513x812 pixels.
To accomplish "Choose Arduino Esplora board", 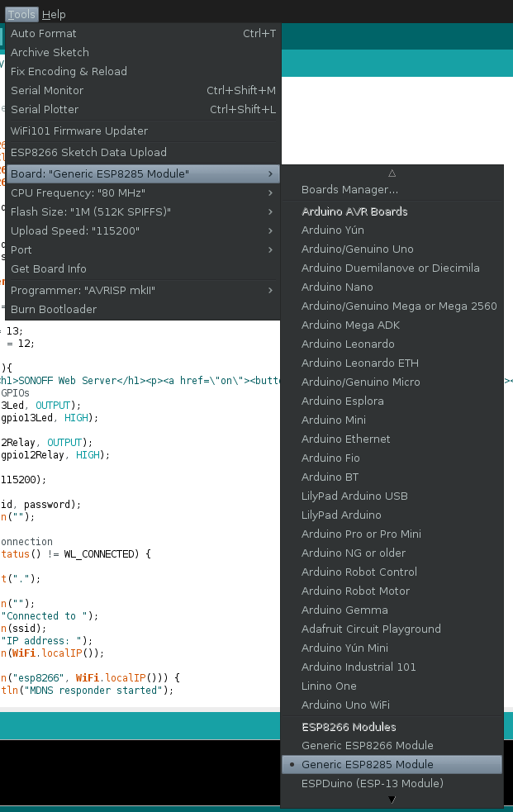I will tap(392, 401).
